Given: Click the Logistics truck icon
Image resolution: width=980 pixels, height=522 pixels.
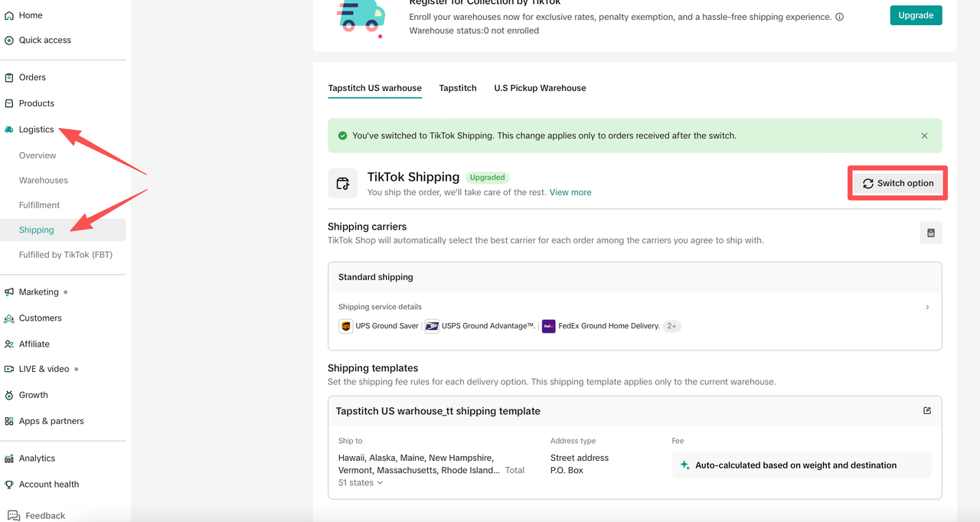Looking at the screenshot, I should pyautogui.click(x=9, y=129).
